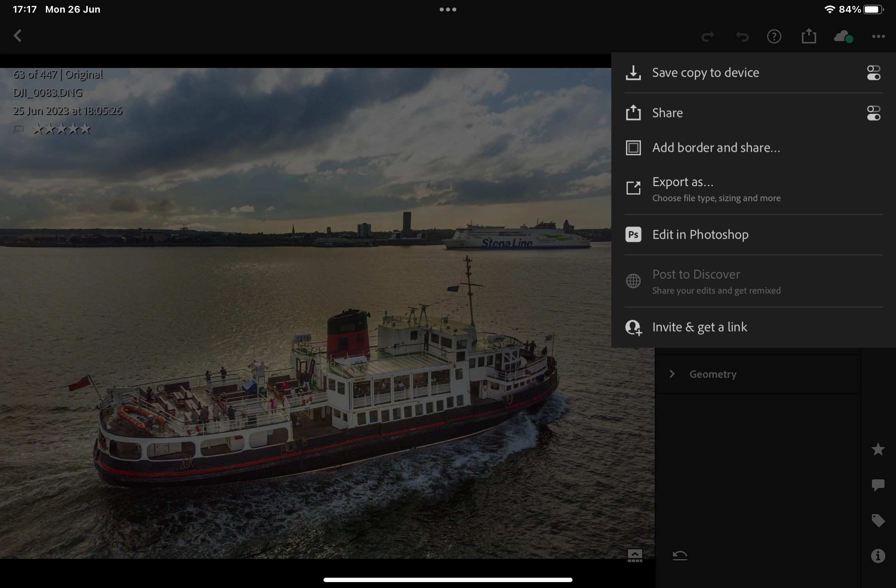The width and height of the screenshot is (896, 588).
Task: Open cloud sync status icon
Action: point(843,37)
